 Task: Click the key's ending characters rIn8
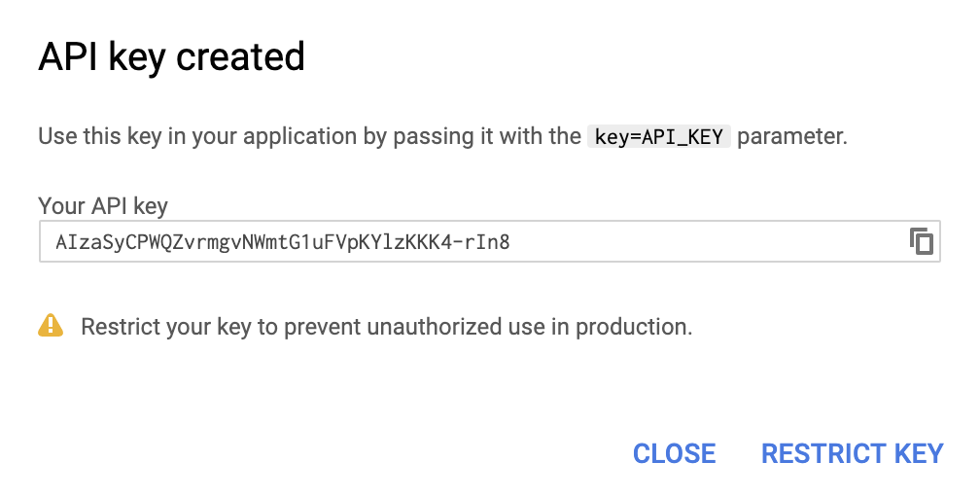click(489, 242)
